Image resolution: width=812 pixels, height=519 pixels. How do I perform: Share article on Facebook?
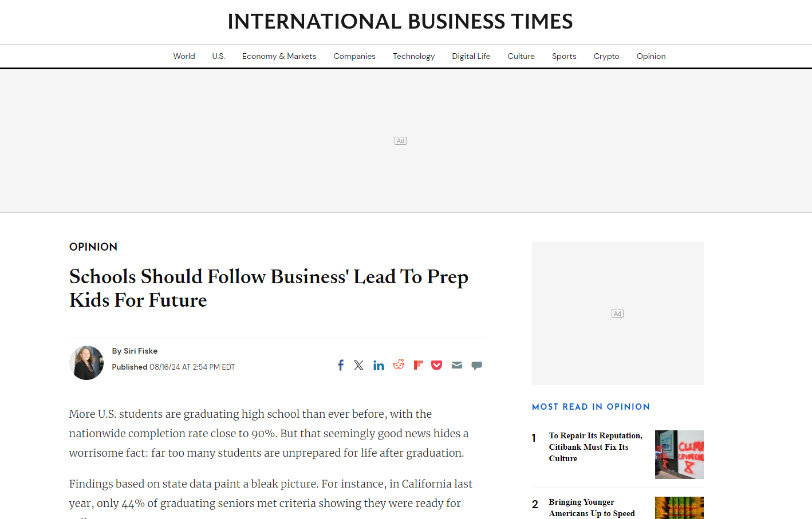pos(341,365)
